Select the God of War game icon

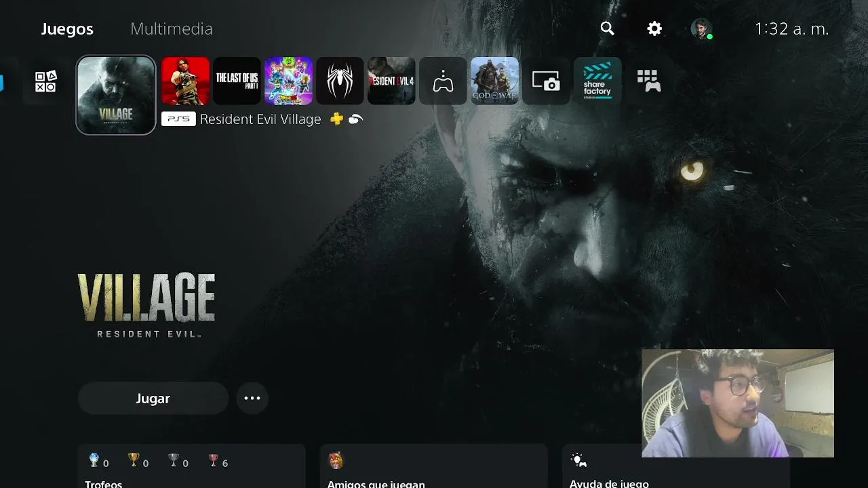point(494,81)
